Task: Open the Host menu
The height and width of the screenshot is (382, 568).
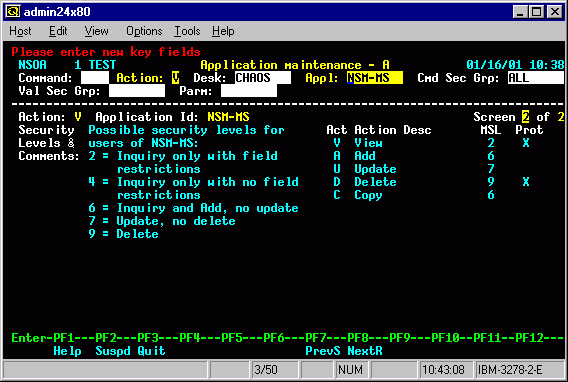Action: (20, 31)
